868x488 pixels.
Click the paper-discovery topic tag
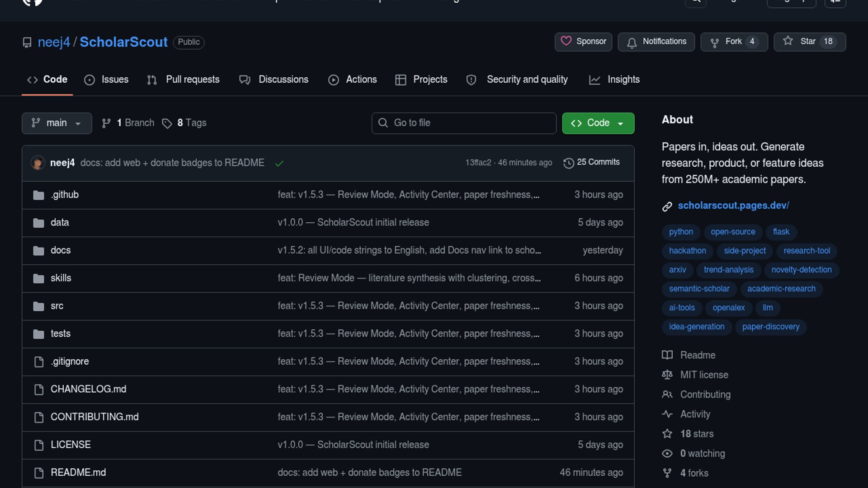click(x=771, y=327)
